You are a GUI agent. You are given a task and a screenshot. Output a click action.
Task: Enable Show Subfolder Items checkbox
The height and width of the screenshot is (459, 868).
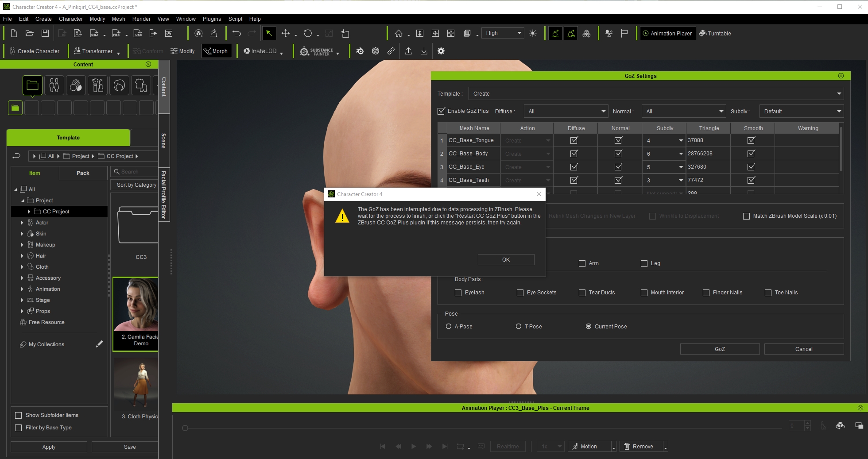click(19, 415)
